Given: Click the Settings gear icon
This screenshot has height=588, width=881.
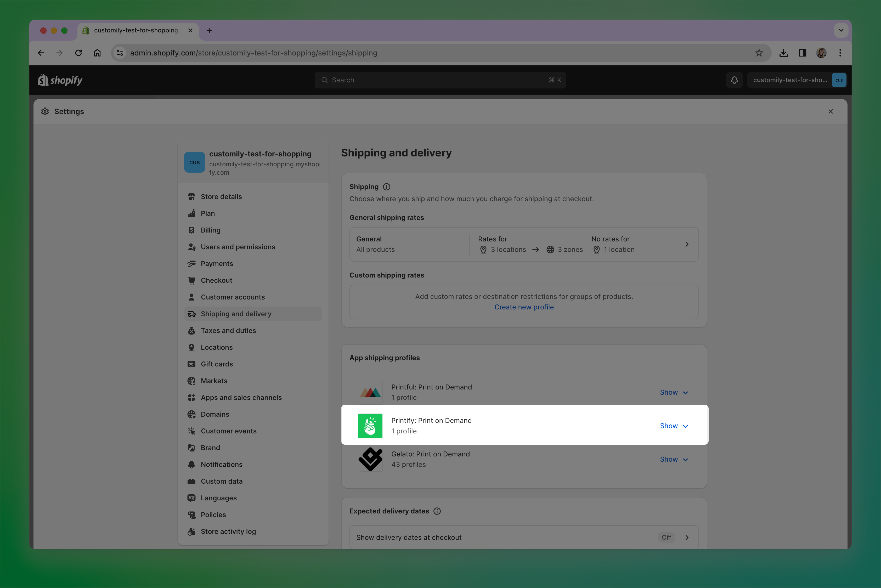Looking at the screenshot, I should pyautogui.click(x=45, y=111).
